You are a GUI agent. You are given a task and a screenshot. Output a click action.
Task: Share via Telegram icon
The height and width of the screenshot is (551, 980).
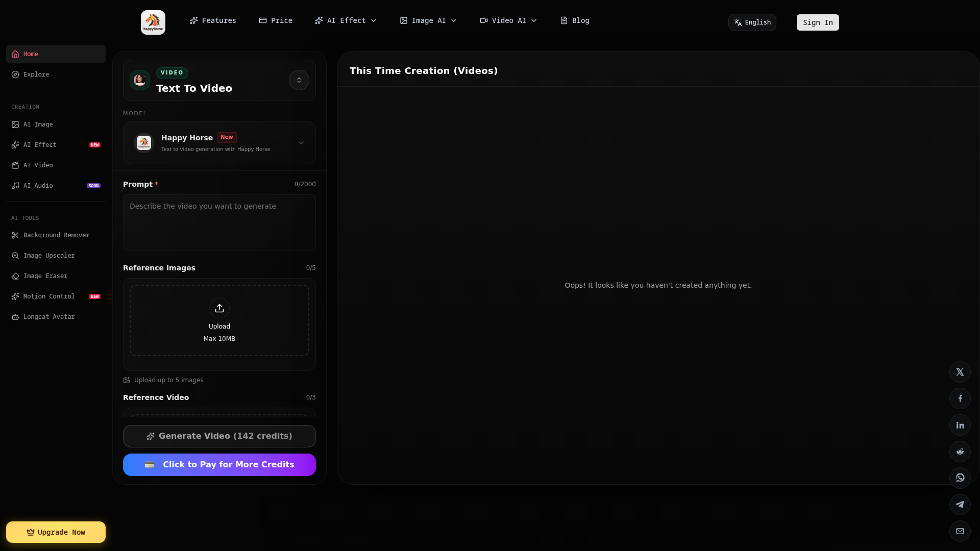point(960,505)
